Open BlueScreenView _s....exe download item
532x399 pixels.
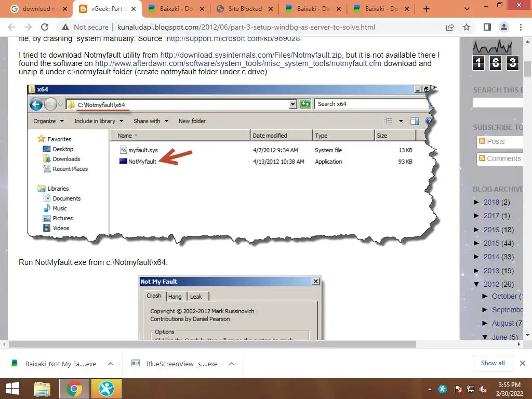[176, 364]
